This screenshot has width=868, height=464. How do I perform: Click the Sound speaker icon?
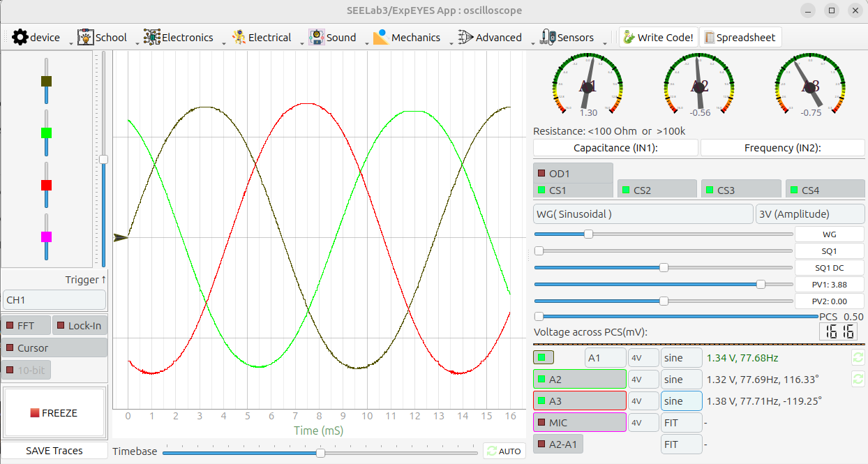(317, 38)
